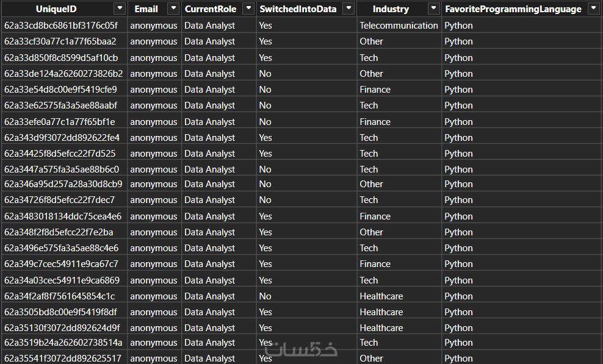603x364 pixels.
Task: Select the SwitchedIntoData column header
Action: point(297,9)
